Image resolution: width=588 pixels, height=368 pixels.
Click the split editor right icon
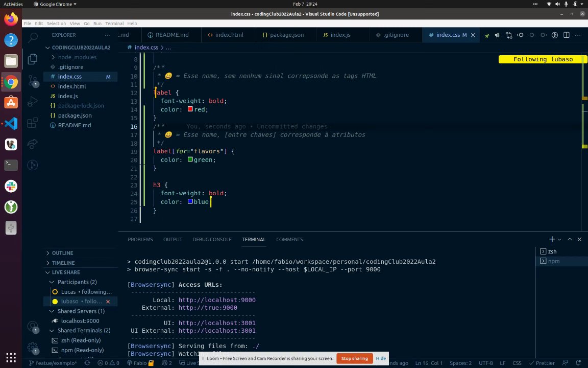[566, 35]
